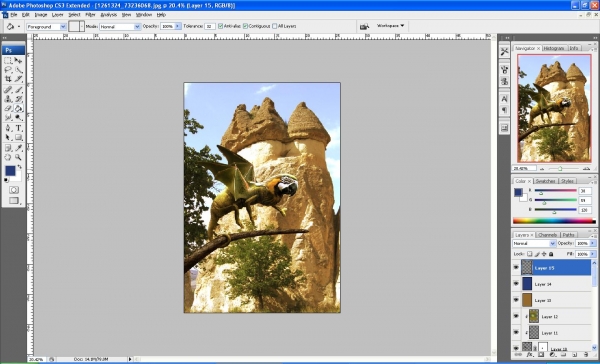Open the Workspace dropdown
The height and width of the screenshot is (364, 600).
click(390, 26)
